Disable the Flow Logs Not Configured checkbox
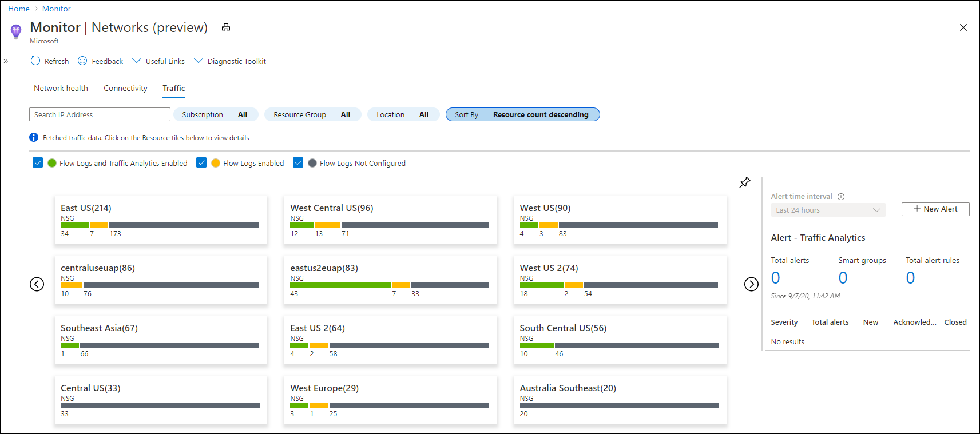The height and width of the screenshot is (434, 980). [298, 162]
